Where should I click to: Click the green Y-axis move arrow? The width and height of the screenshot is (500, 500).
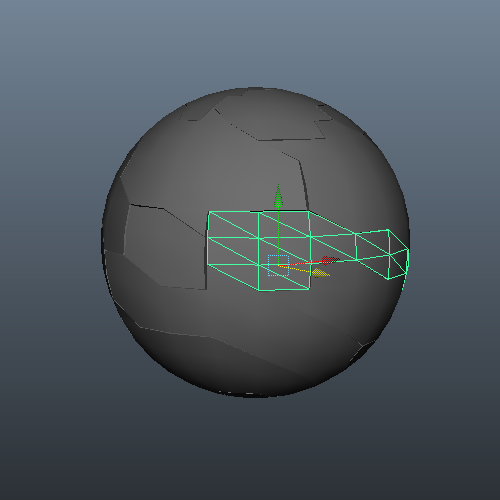tap(278, 197)
